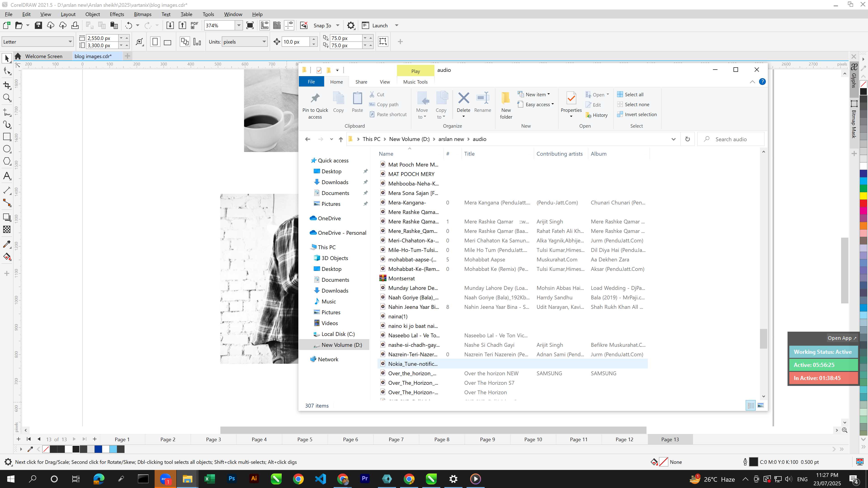Toggle Show guidelines button
This screenshot has height=488, width=868.
[289, 25]
